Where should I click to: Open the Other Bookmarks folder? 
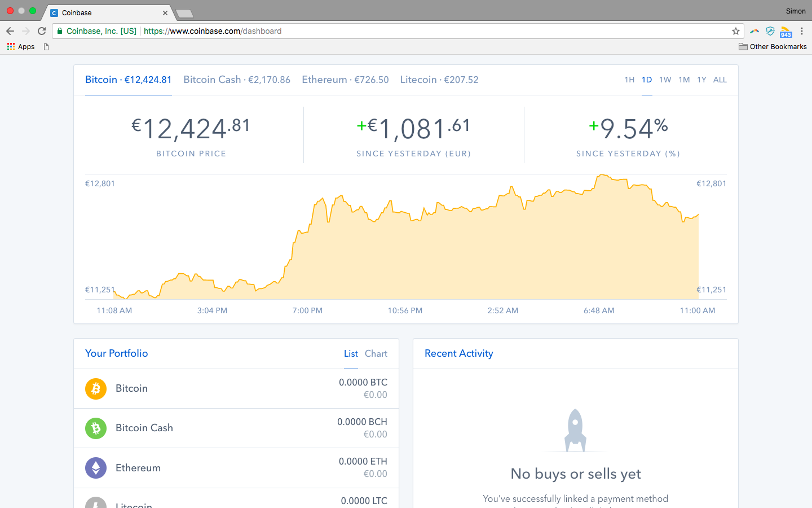tap(773, 47)
